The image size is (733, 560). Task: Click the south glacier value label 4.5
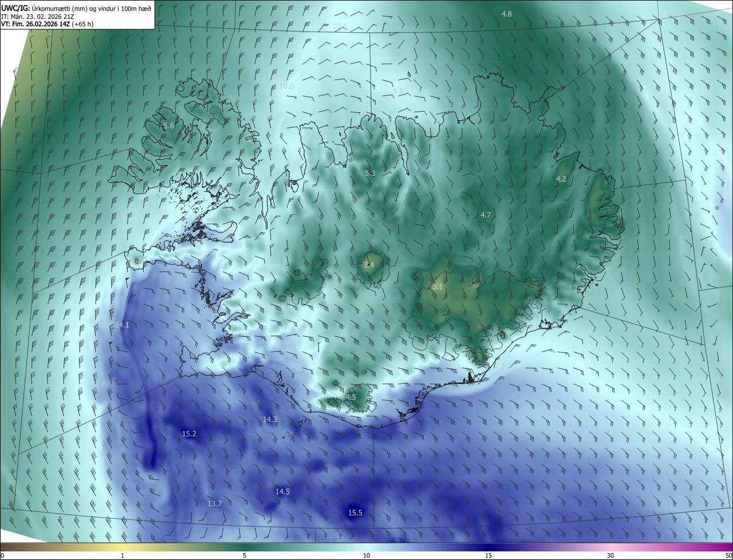351,397
